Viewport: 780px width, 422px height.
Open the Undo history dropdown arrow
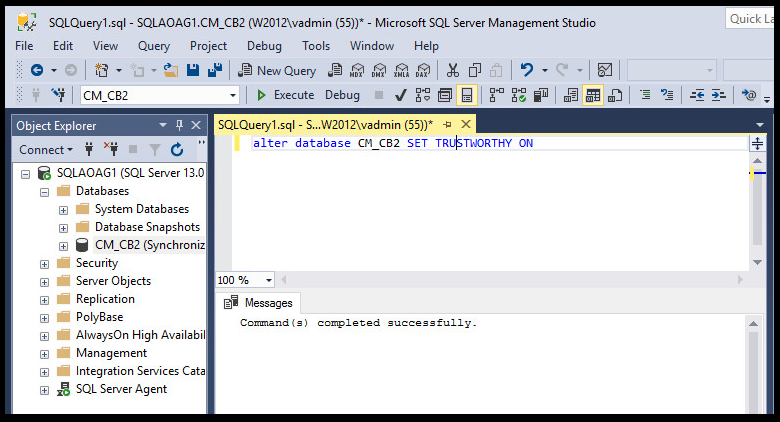545,70
